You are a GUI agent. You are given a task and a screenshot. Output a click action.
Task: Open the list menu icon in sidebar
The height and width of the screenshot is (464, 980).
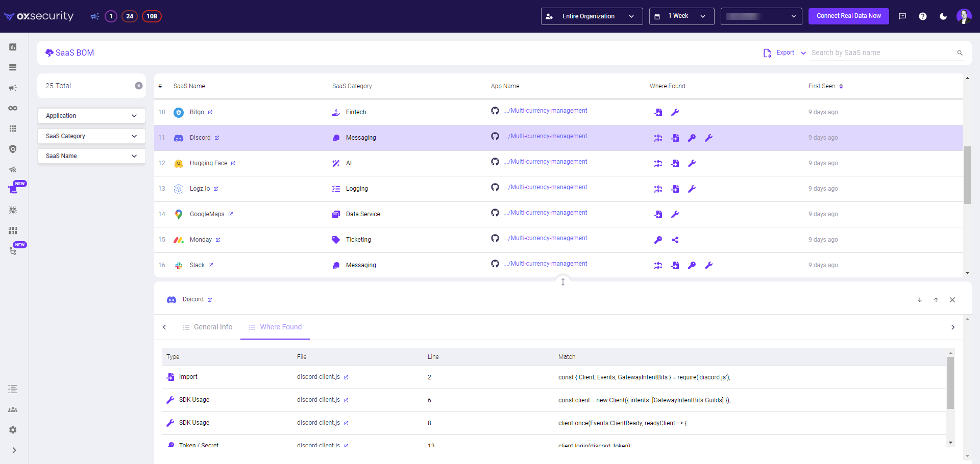coord(13,67)
